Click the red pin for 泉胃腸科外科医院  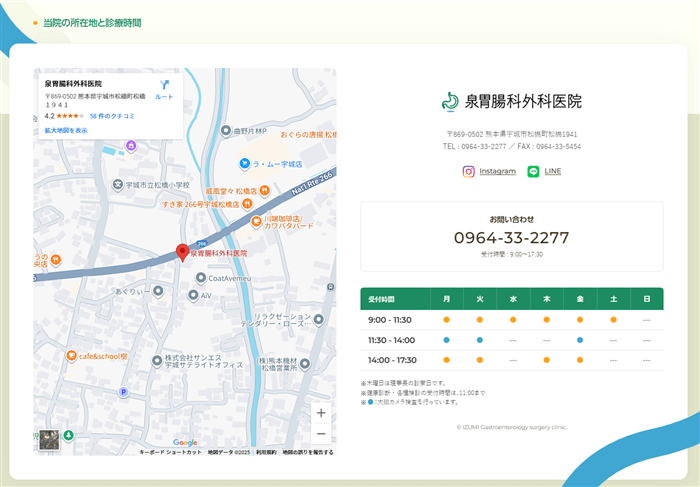[182, 253]
